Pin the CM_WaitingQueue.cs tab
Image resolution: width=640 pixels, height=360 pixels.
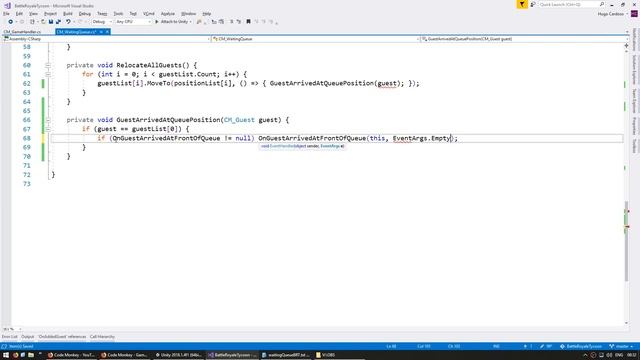click(x=101, y=32)
